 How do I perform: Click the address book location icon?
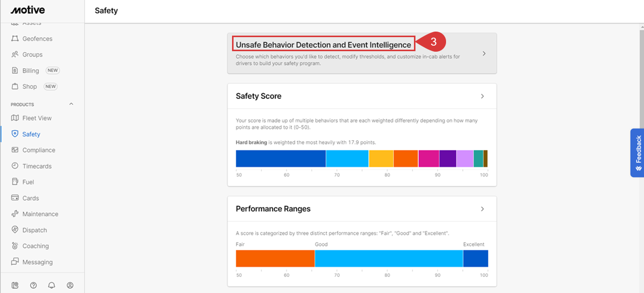15,285
